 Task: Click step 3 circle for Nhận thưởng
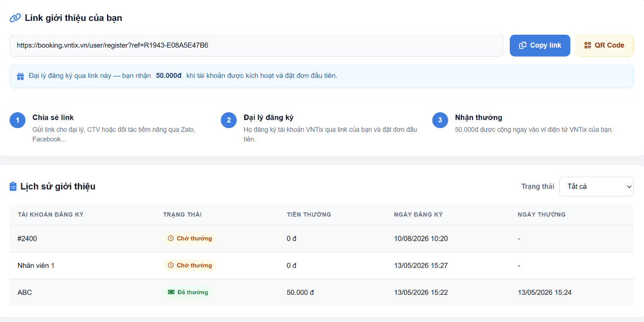point(440,120)
